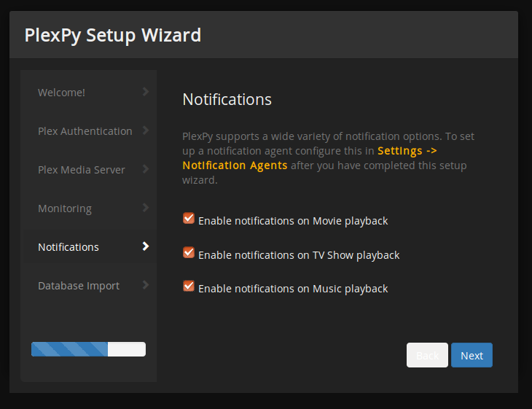The width and height of the screenshot is (532, 409).
Task: Click the 'Enable notifications on TV Show playback' label
Action: click(299, 255)
